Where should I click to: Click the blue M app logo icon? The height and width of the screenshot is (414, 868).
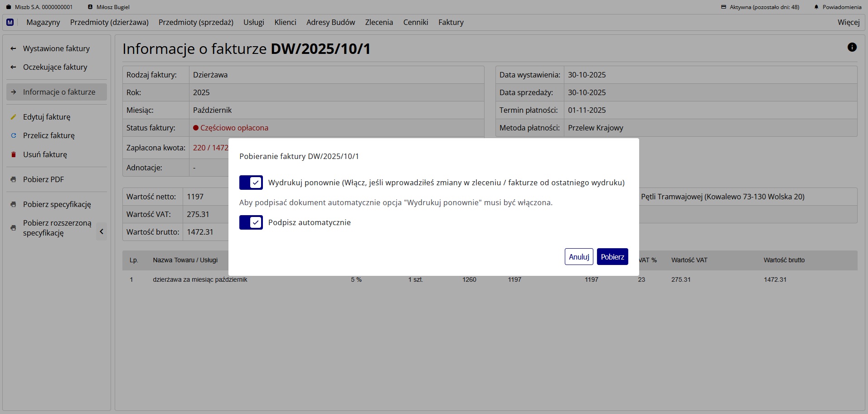(10, 22)
